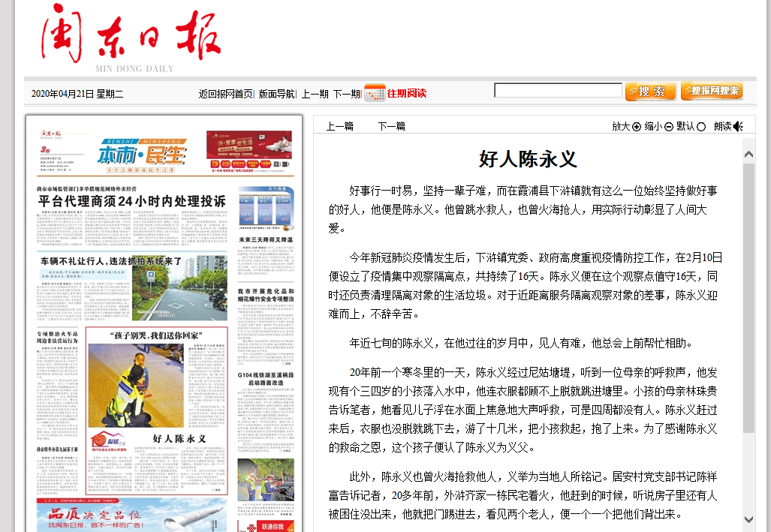
Task: Open 返回报网首页 link
Action: pyautogui.click(x=225, y=94)
